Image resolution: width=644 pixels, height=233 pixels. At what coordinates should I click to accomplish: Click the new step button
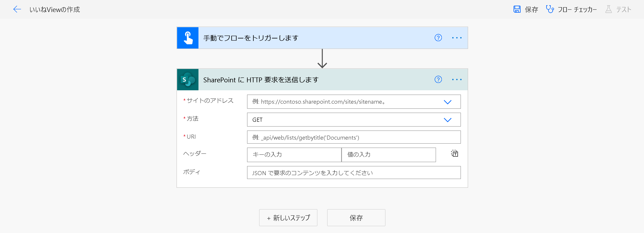click(288, 218)
